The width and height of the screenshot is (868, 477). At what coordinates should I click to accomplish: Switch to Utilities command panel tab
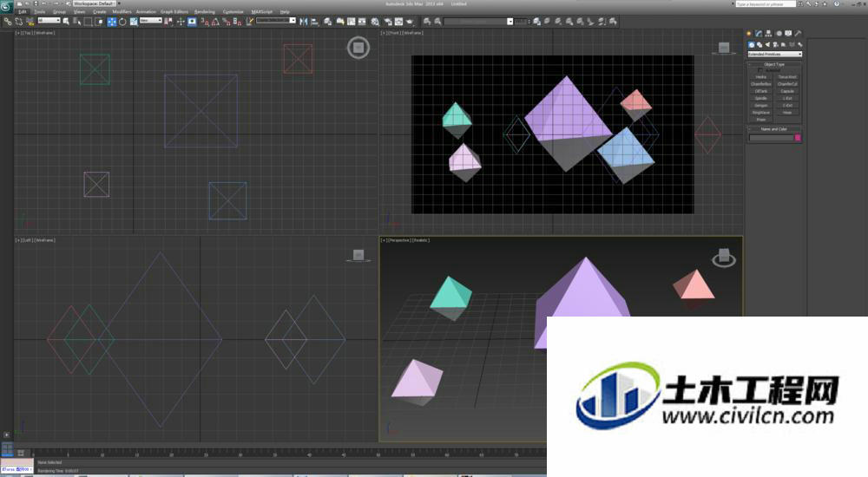tap(798, 33)
